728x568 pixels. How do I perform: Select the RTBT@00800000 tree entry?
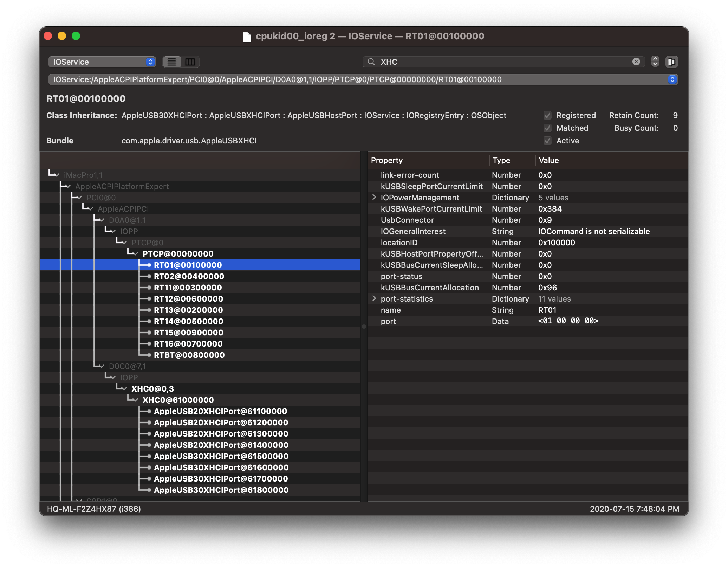pos(189,355)
